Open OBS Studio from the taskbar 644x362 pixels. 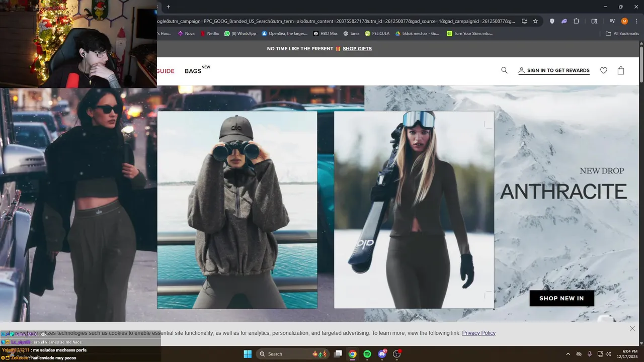point(397,354)
